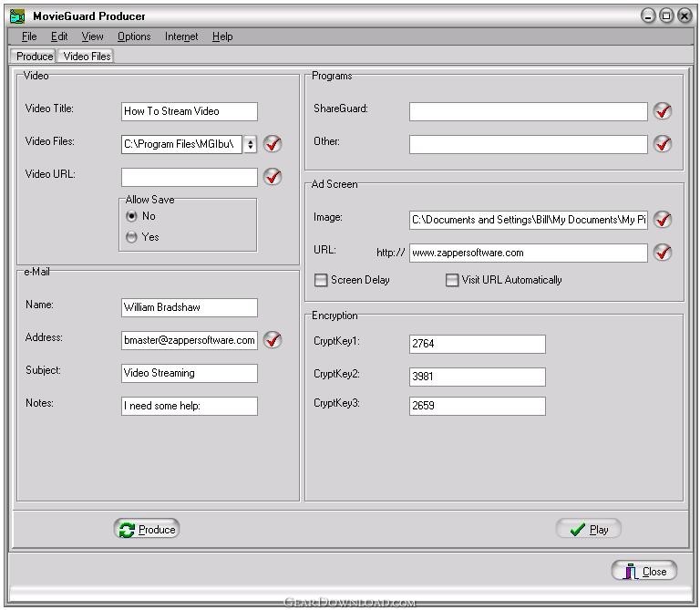The height and width of the screenshot is (610, 700).
Task: Click the checkmark icon beside Video Files
Action: click(273, 144)
